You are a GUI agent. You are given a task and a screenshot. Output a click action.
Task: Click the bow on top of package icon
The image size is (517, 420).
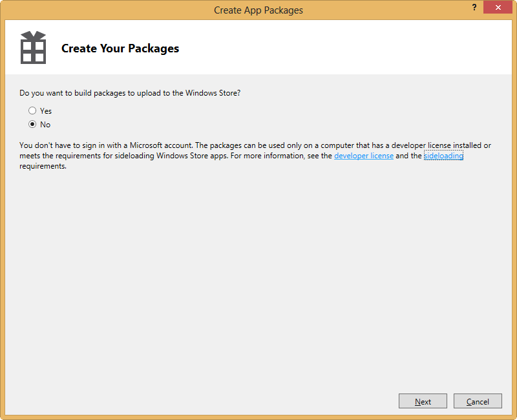pyautogui.click(x=33, y=35)
